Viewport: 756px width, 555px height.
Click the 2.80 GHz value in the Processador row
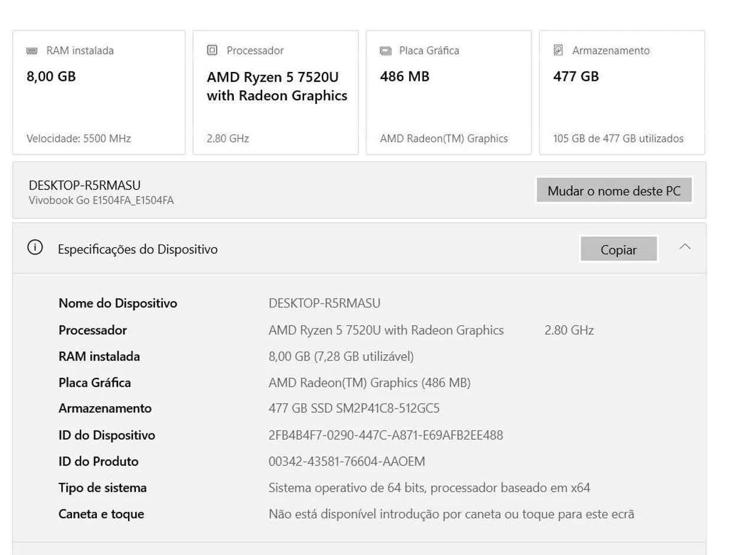click(569, 331)
